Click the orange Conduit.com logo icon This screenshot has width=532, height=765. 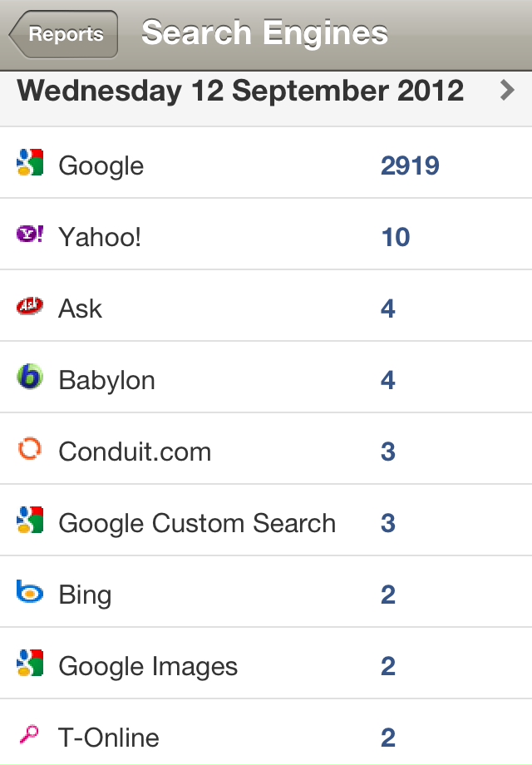pyautogui.click(x=30, y=450)
